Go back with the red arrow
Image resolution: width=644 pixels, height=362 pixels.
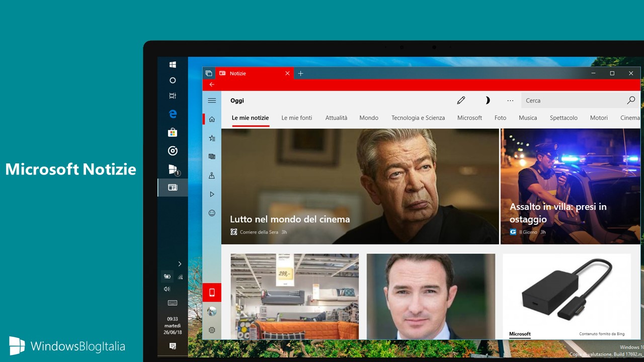212,84
